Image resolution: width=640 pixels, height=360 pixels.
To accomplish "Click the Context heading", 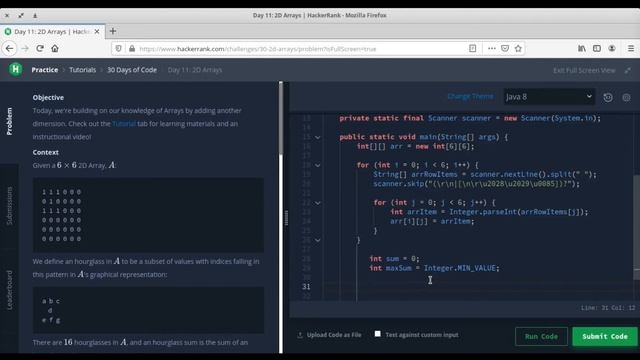I will (46, 152).
